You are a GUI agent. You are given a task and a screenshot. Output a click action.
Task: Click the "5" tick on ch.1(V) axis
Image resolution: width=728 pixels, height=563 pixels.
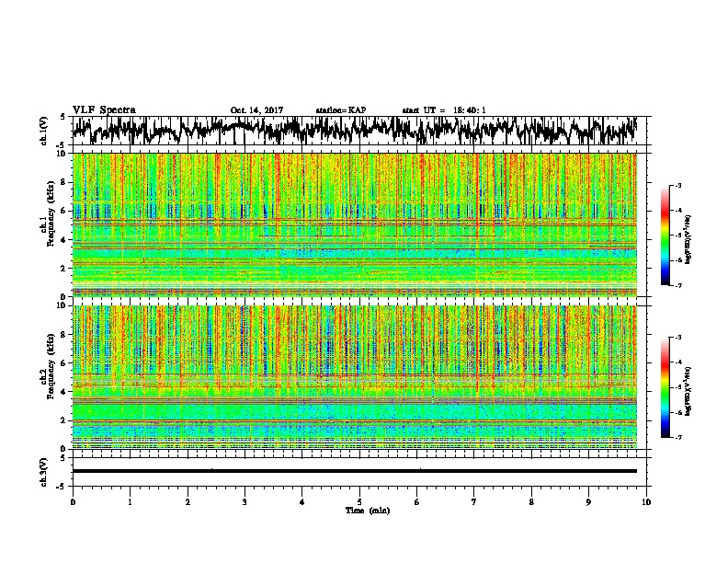pyautogui.click(x=63, y=117)
